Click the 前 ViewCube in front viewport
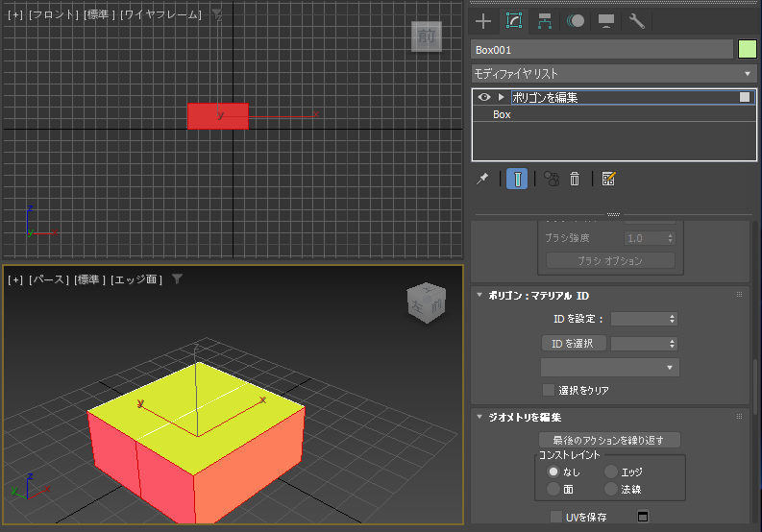This screenshot has height=532, width=762. 427,36
